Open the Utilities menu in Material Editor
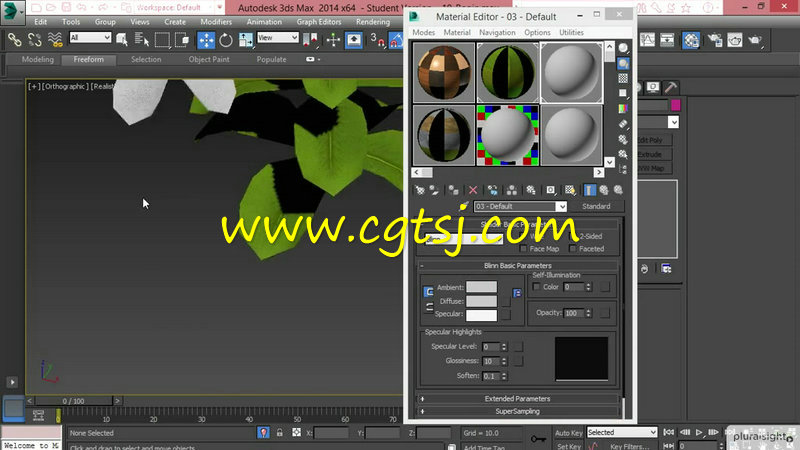This screenshot has width=800, height=450. click(x=571, y=32)
